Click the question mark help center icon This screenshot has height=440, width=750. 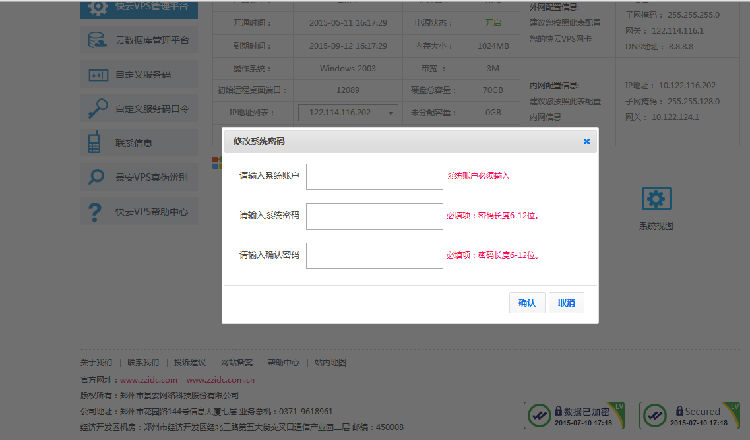[96, 211]
